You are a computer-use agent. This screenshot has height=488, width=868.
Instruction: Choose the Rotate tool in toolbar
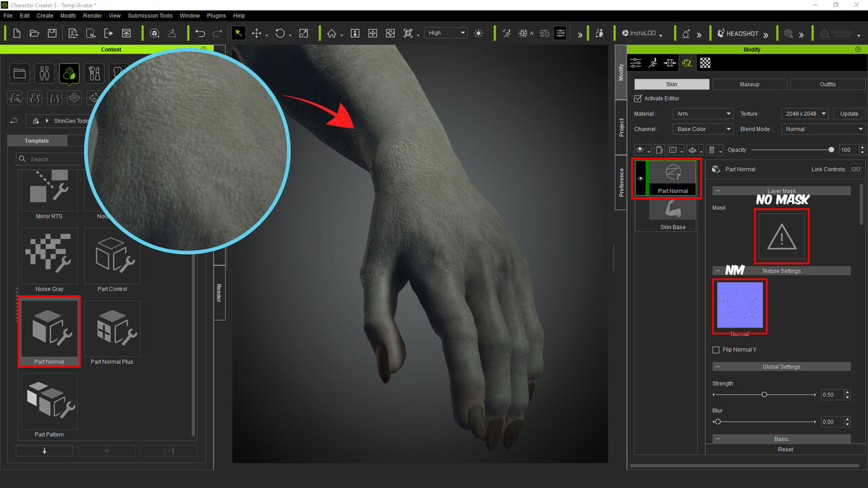280,33
